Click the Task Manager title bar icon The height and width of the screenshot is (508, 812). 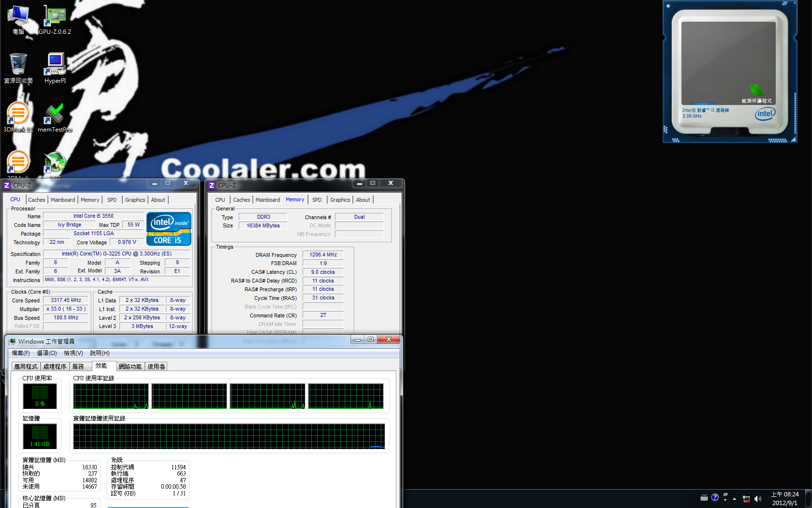pos(12,342)
